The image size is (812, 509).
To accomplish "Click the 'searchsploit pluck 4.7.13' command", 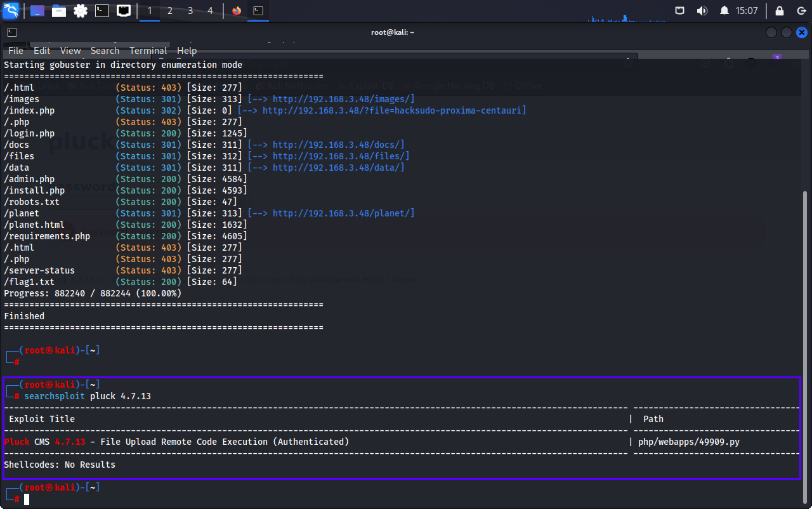I will 88,396.
